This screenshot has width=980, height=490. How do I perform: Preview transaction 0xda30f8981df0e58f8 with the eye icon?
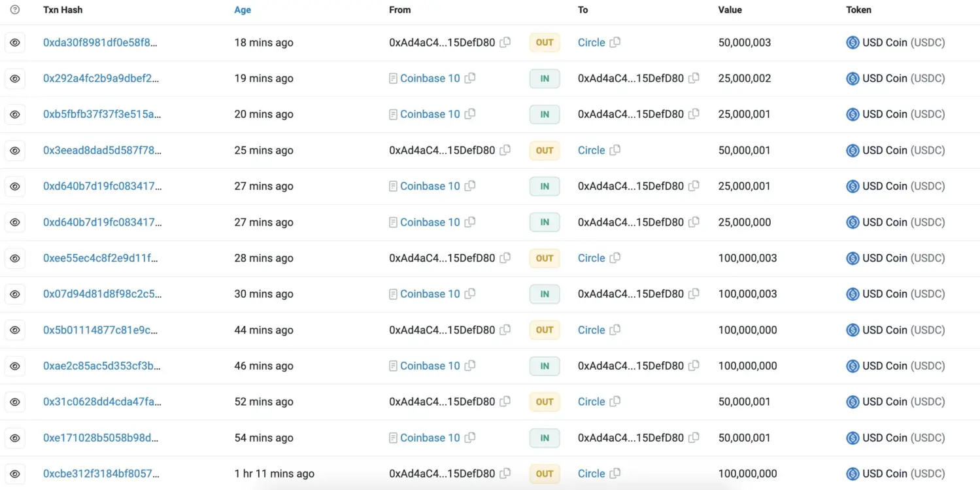(15, 42)
